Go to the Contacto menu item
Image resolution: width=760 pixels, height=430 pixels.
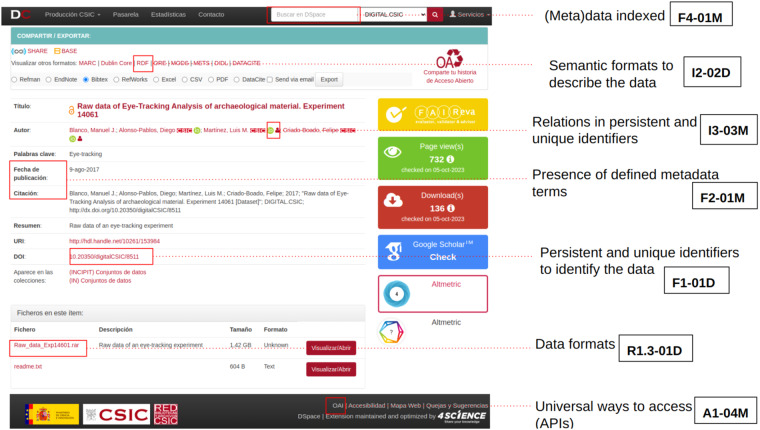pos(211,15)
